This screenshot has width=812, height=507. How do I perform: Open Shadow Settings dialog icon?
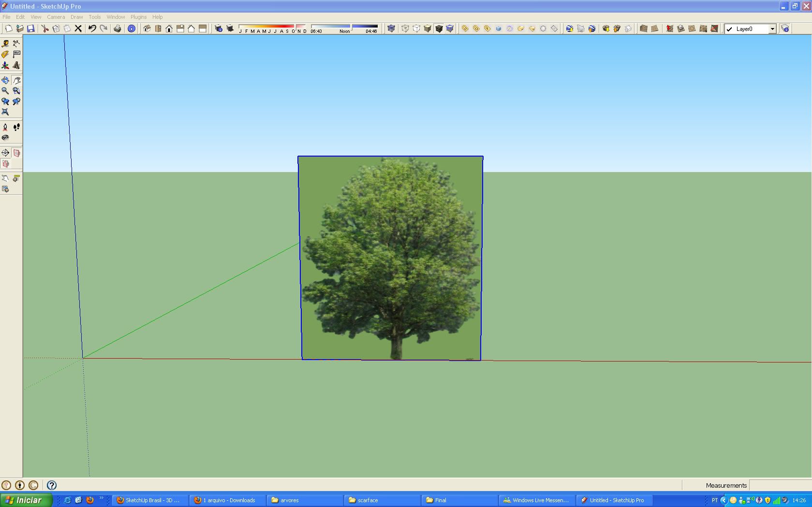tap(219, 29)
